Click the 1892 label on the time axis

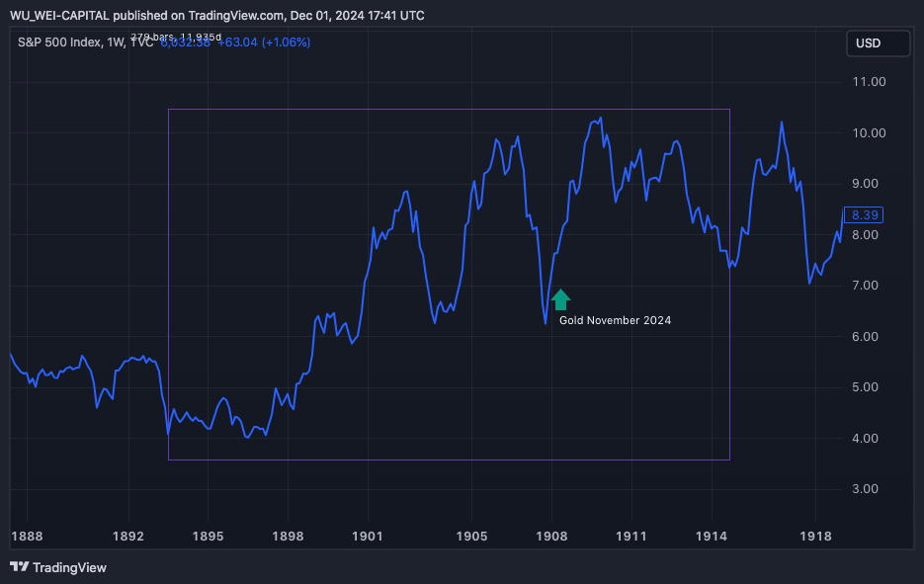[x=127, y=537]
